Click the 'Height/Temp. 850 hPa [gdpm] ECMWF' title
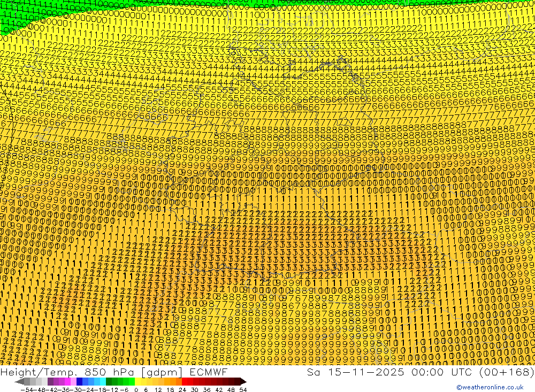535x392 pixels. 113,372
